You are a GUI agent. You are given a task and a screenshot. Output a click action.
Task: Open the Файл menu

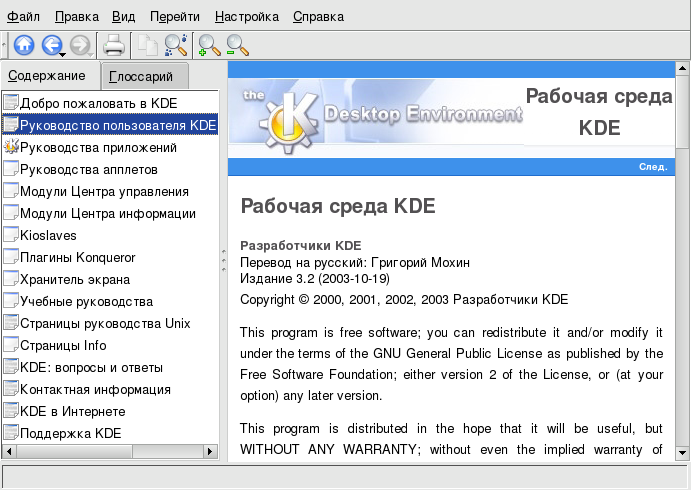pos(23,17)
